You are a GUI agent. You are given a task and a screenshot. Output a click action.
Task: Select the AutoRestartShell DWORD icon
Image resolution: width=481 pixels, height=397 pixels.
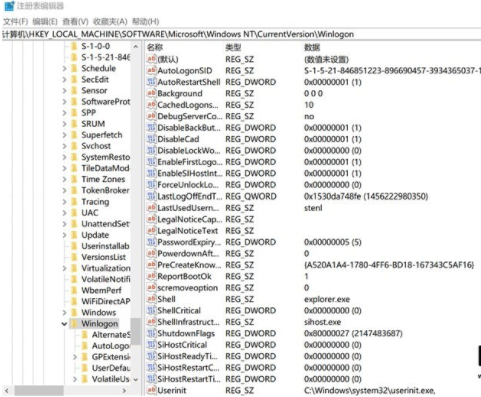tap(151, 82)
